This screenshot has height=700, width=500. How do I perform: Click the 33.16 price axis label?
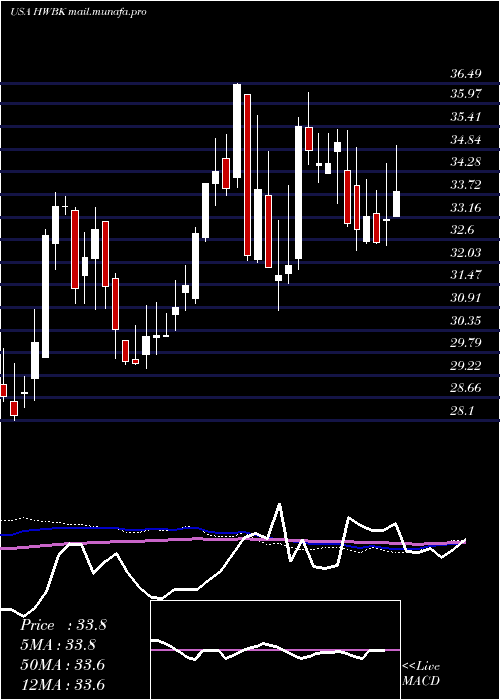[466, 208]
